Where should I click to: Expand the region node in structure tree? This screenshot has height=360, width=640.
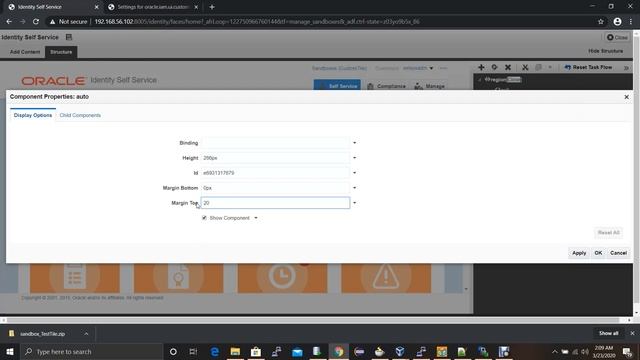[x=480, y=80]
